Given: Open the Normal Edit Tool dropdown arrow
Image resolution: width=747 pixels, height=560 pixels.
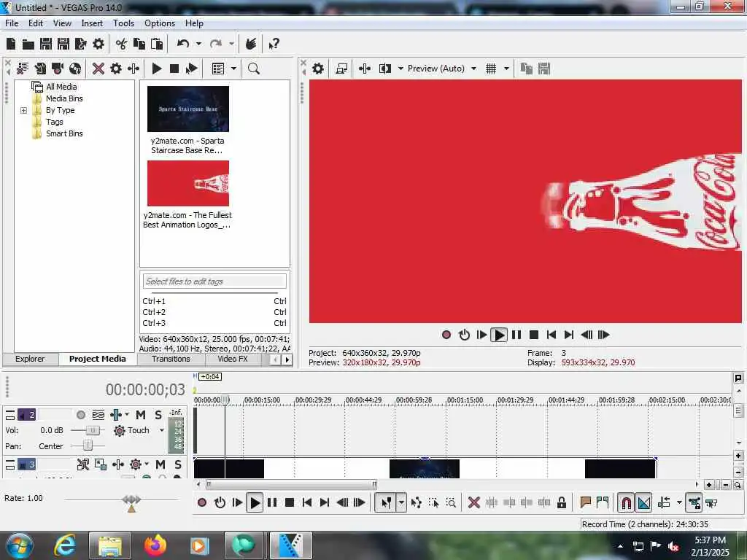Looking at the screenshot, I should pyautogui.click(x=402, y=503).
